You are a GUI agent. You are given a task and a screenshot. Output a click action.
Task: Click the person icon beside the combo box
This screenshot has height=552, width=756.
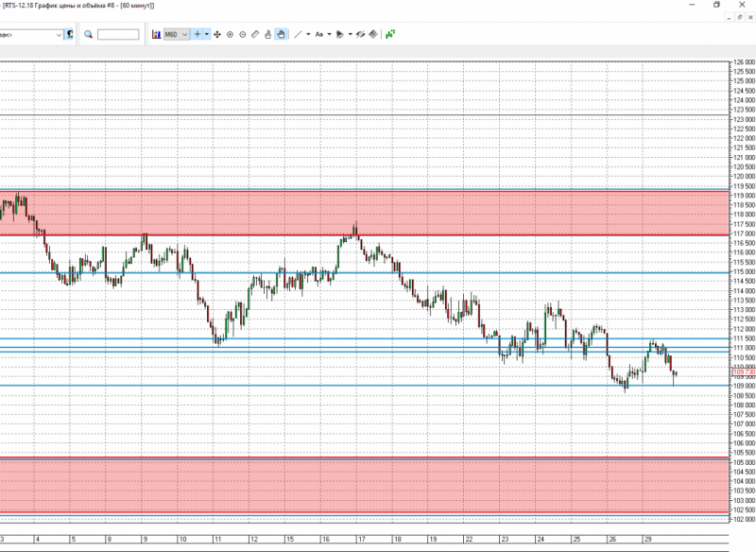69,34
